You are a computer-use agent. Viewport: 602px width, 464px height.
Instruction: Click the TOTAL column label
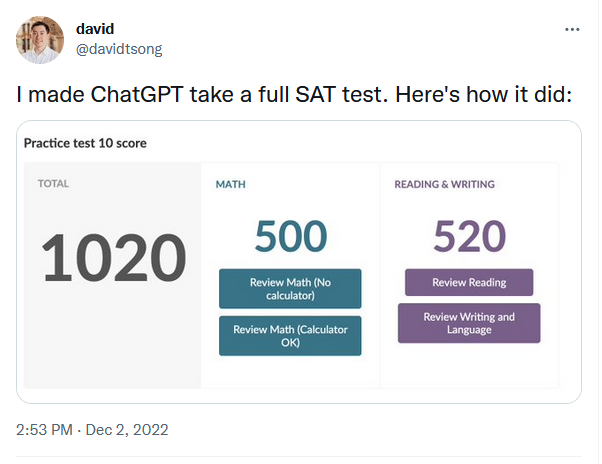coord(54,184)
